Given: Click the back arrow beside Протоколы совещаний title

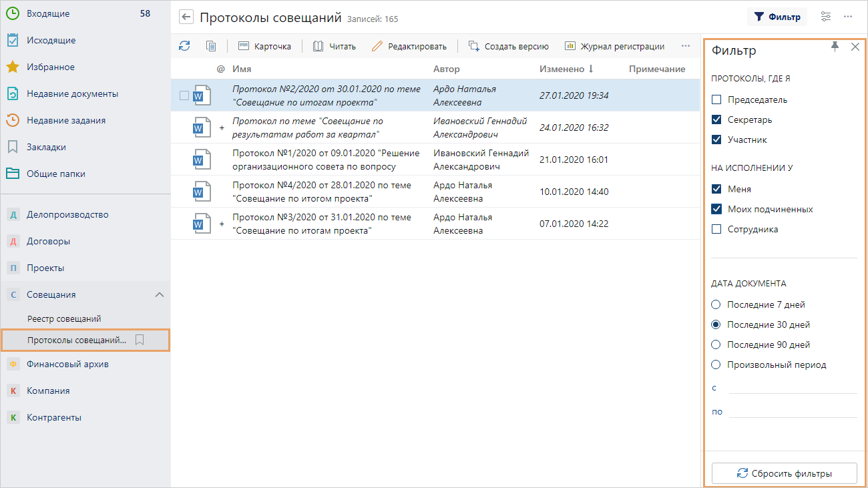Looking at the screenshot, I should 186,17.
